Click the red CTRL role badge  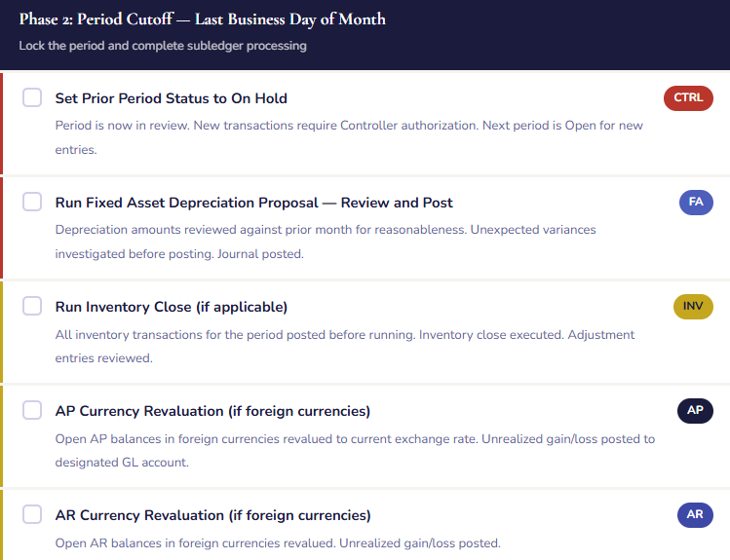[687, 97]
